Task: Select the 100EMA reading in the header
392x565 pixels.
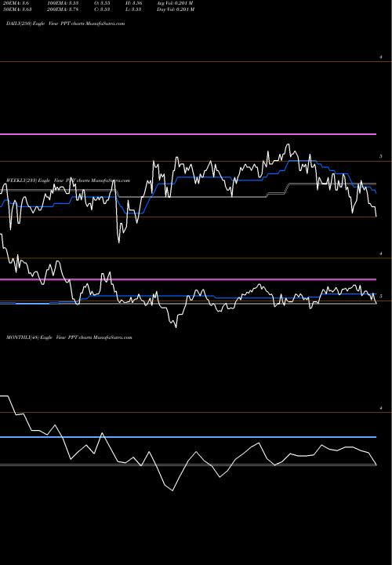Action: pyautogui.click(x=63, y=3)
